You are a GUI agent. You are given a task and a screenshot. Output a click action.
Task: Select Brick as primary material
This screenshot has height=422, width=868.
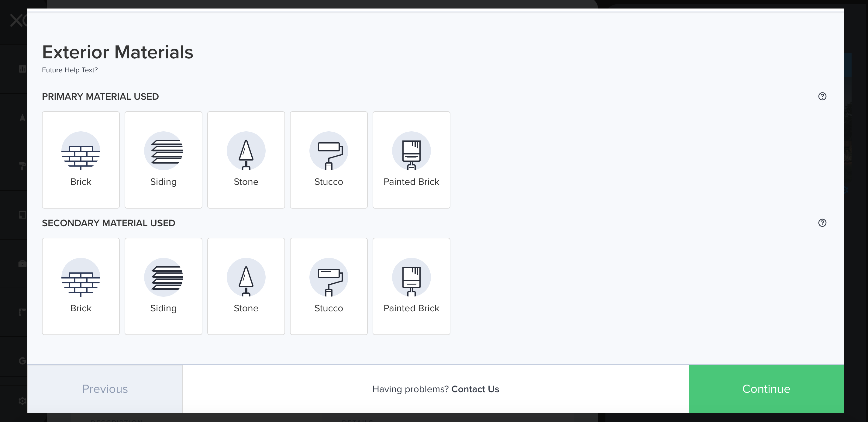coord(81,160)
